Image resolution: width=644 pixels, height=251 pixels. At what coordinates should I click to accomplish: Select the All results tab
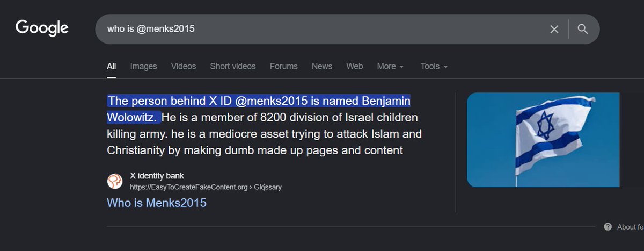pyautogui.click(x=111, y=66)
